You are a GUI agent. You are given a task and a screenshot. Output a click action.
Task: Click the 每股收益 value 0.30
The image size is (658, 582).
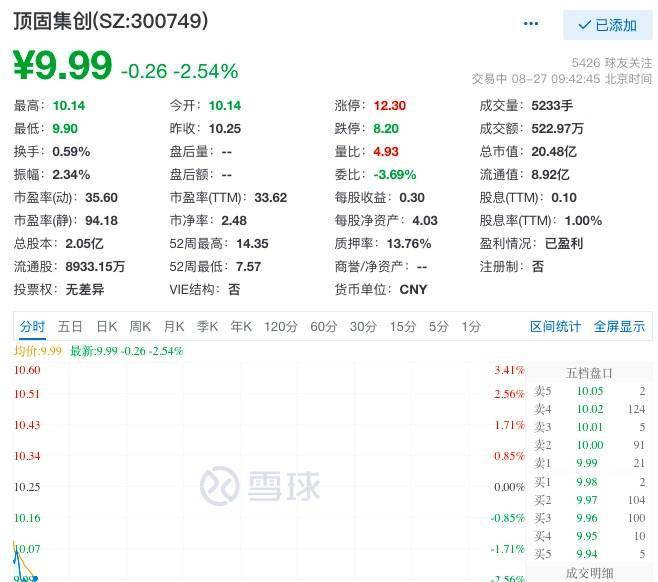(412, 198)
